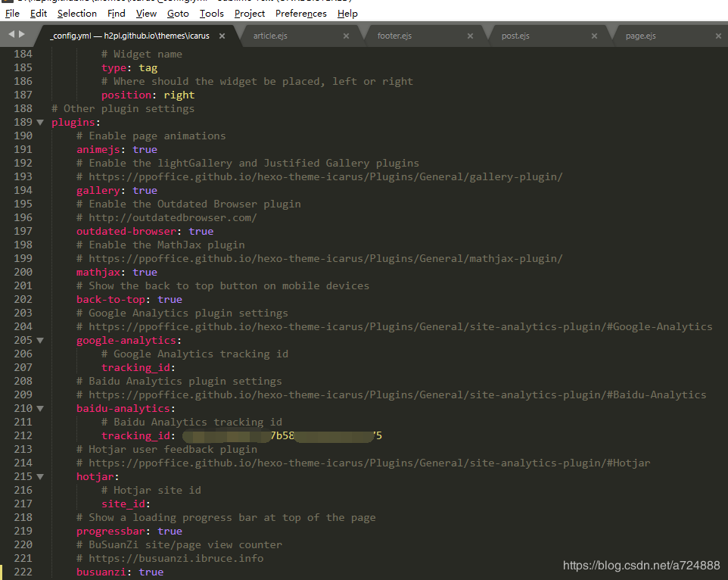
Task: Click the 'plugins' key
Action: tap(73, 122)
